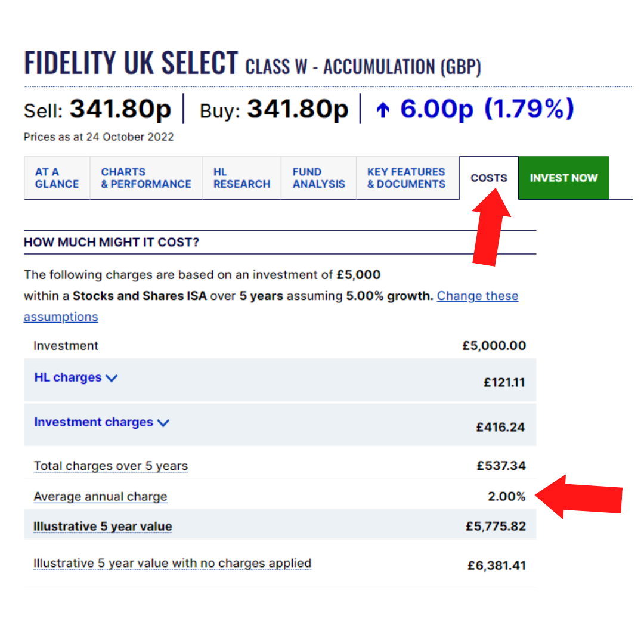Expand the Investment charges section
This screenshot has height=644, width=644.
coord(94,422)
